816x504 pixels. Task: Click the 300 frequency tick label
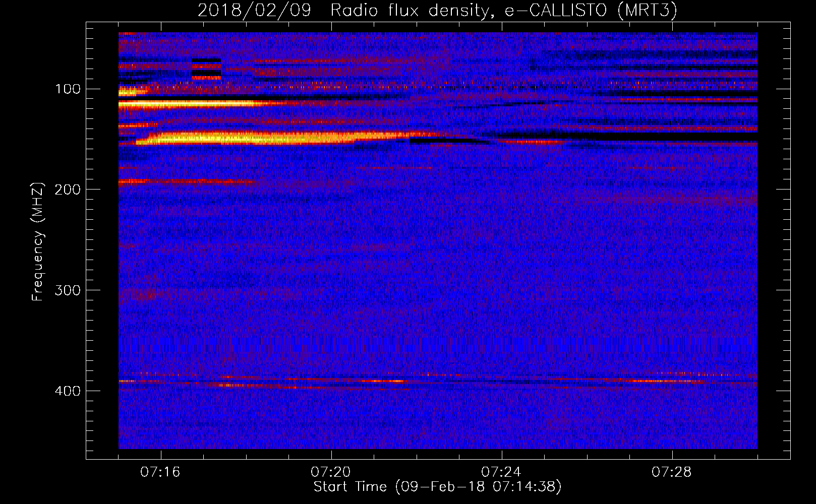tap(68, 290)
